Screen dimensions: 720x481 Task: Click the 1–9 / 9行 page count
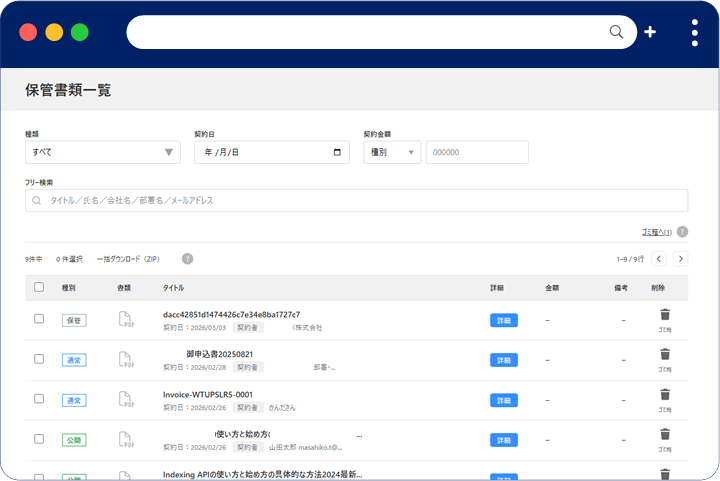pos(630,259)
